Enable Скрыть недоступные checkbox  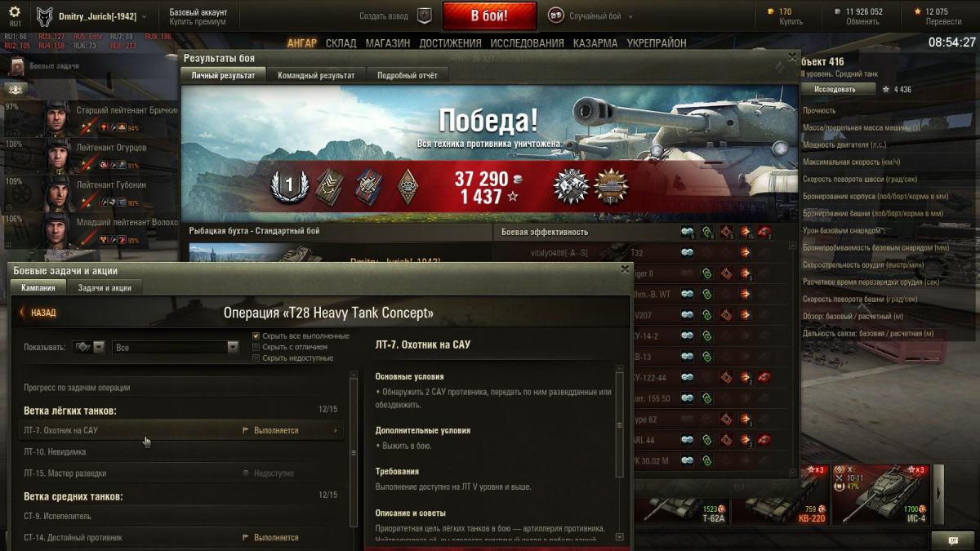coord(256,358)
